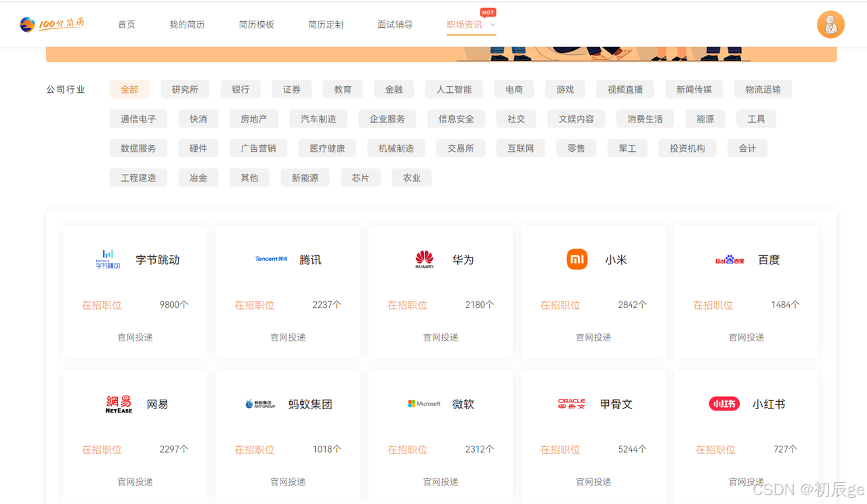
Task: Click 官网投递 under 华为
Action: coord(441,337)
